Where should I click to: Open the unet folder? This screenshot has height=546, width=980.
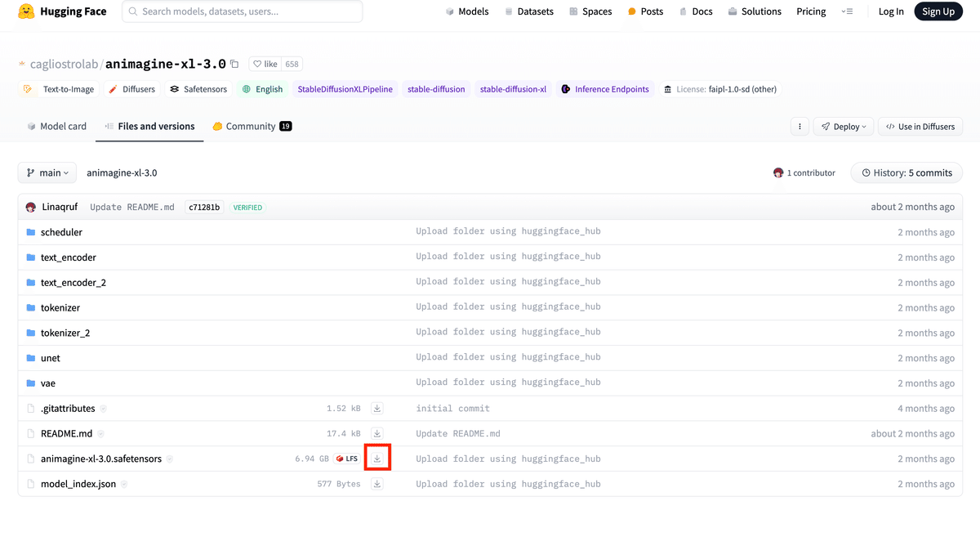point(51,358)
